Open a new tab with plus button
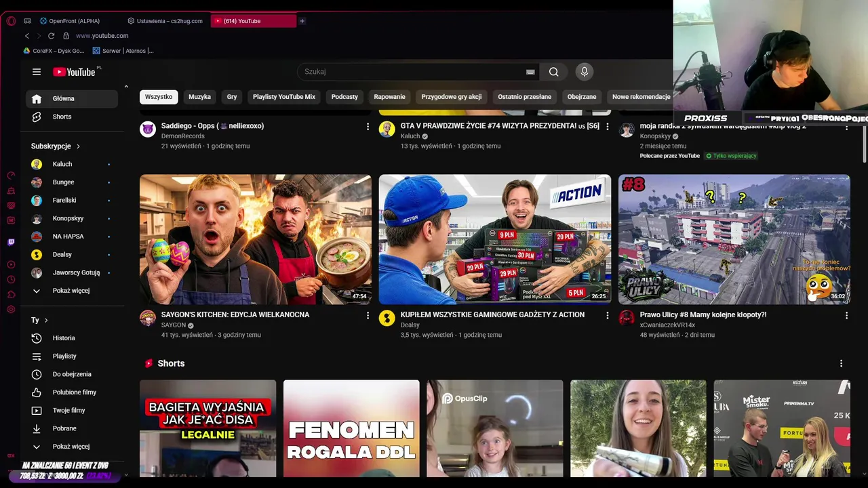The height and width of the screenshot is (488, 868). click(x=302, y=21)
